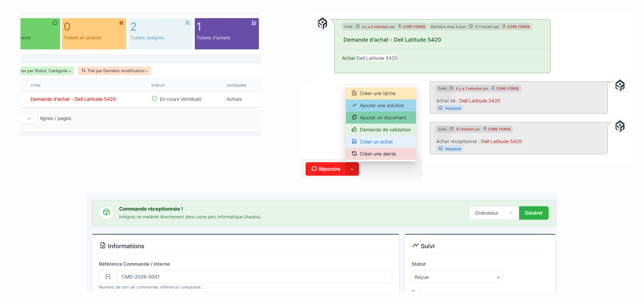Click the cart icon on Tickets d'achats card
Screen dimensions: 644x305
point(254,23)
